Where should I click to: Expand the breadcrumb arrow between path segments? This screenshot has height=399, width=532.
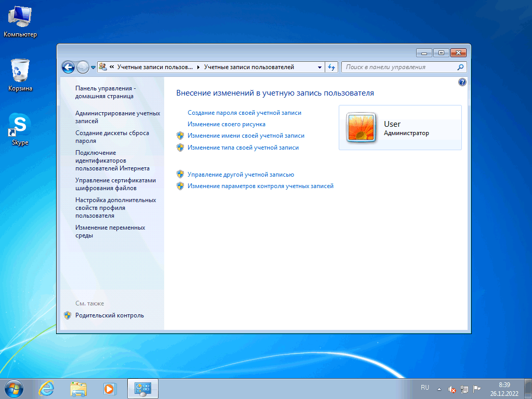(x=198, y=67)
